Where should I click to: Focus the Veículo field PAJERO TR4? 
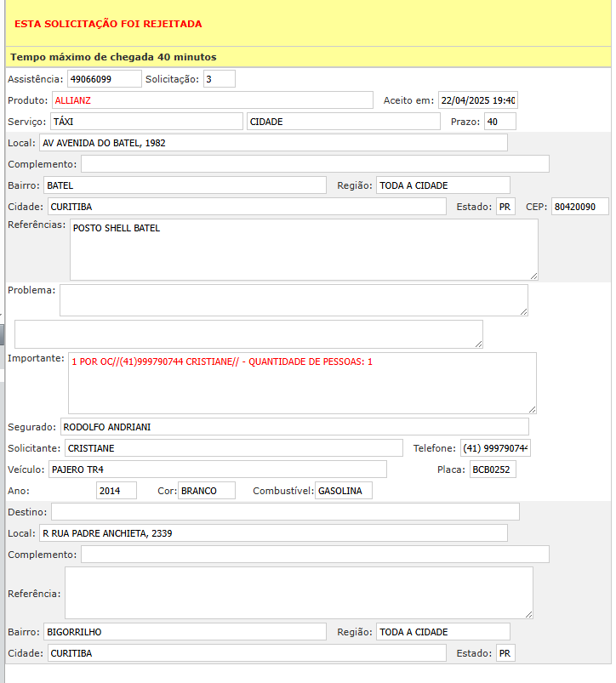(217, 470)
